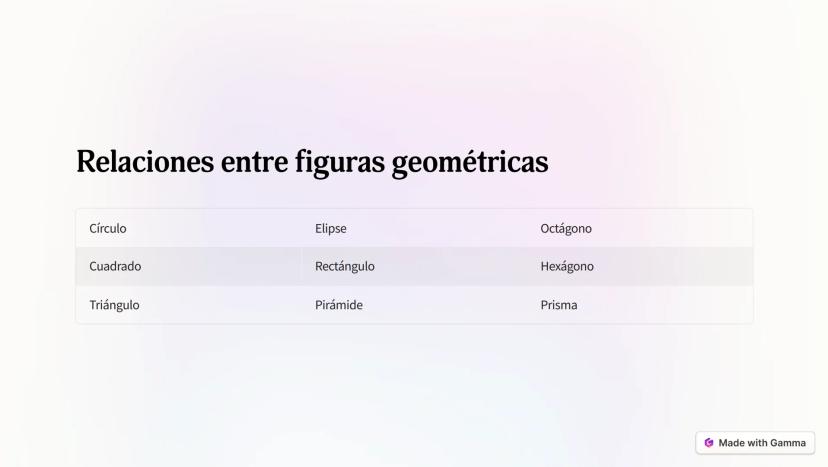Image resolution: width=828 pixels, height=467 pixels.
Task: Select the Rectángulo cell
Action: (345, 267)
